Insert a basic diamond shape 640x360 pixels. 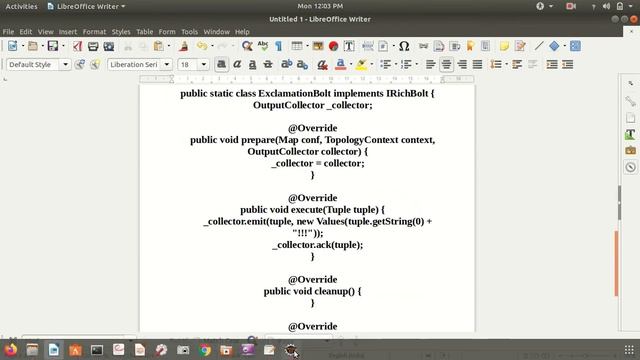[x=554, y=46]
